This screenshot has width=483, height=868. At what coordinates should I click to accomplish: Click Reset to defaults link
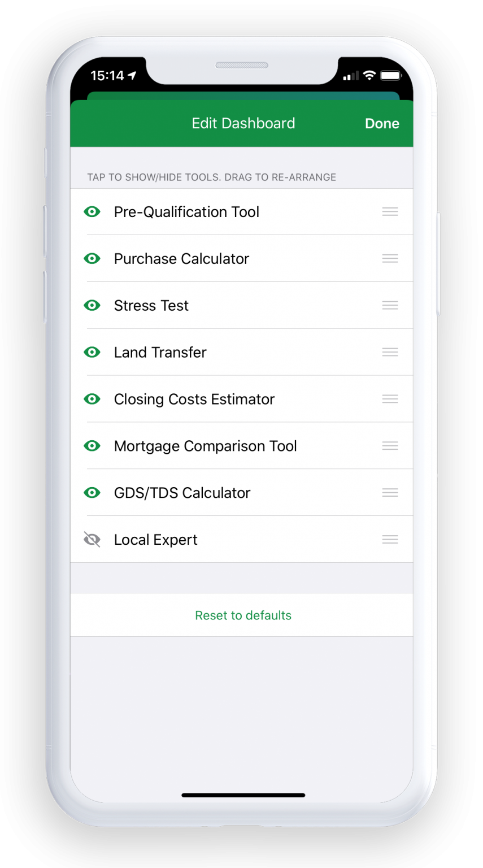click(243, 615)
